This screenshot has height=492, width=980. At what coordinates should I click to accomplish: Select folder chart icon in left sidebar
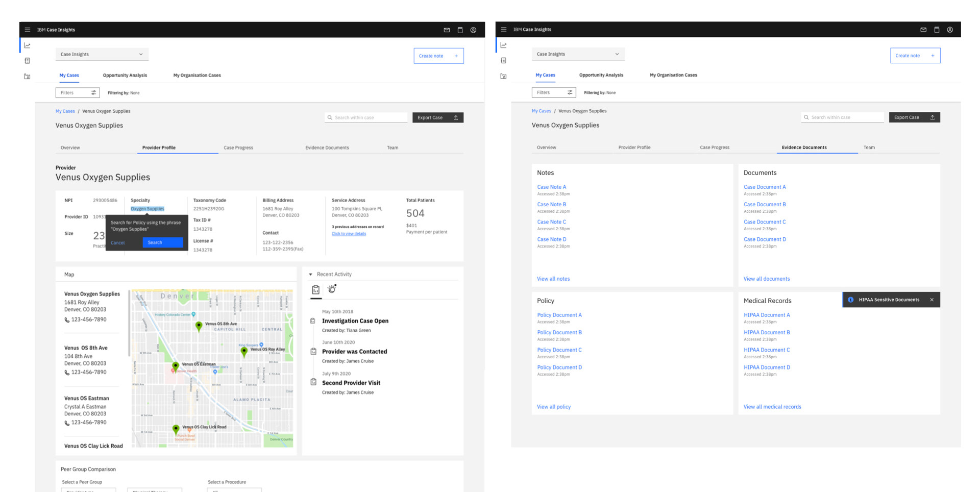tap(28, 77)
